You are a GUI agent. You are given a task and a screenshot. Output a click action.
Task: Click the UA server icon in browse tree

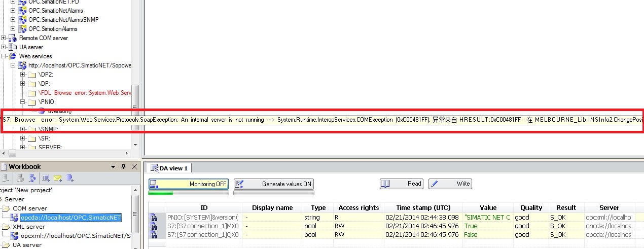coord(13,47)
